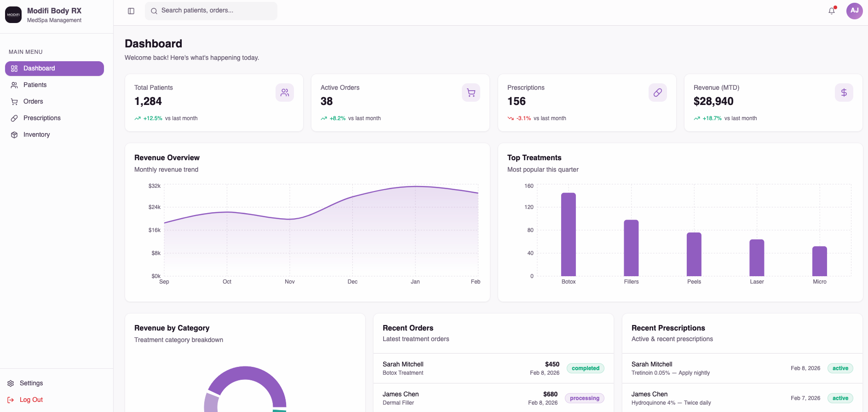
Task: Click the Settings gear icon
Action: click(11, 383)
